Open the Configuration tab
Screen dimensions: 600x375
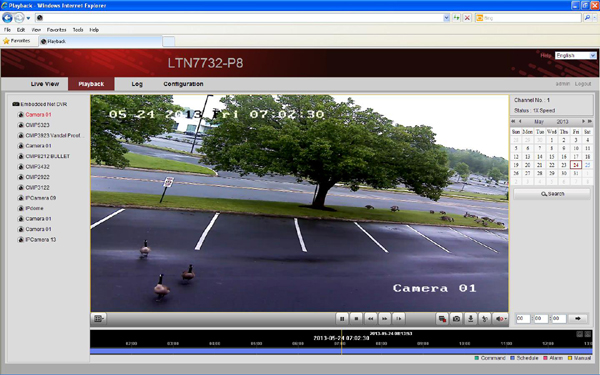coord(183,84)
